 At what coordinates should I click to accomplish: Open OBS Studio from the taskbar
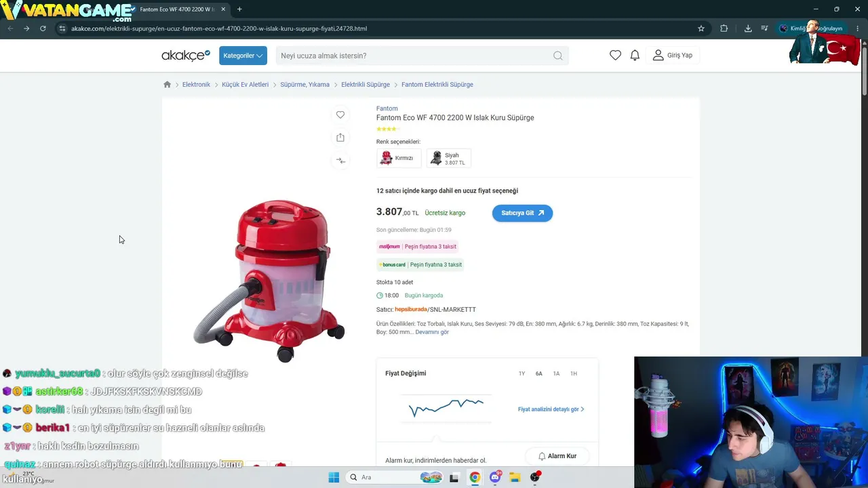click(535, 477)
